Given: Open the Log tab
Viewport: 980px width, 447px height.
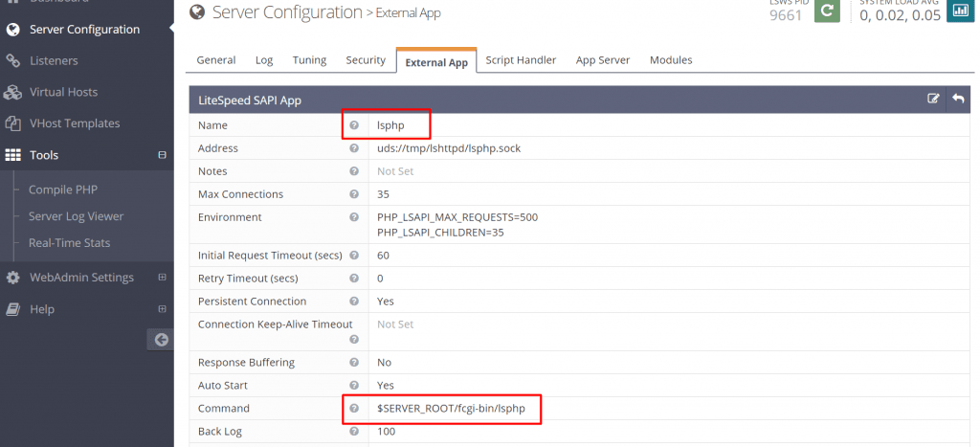Looking at the screenshot, I should click(264, 60).
